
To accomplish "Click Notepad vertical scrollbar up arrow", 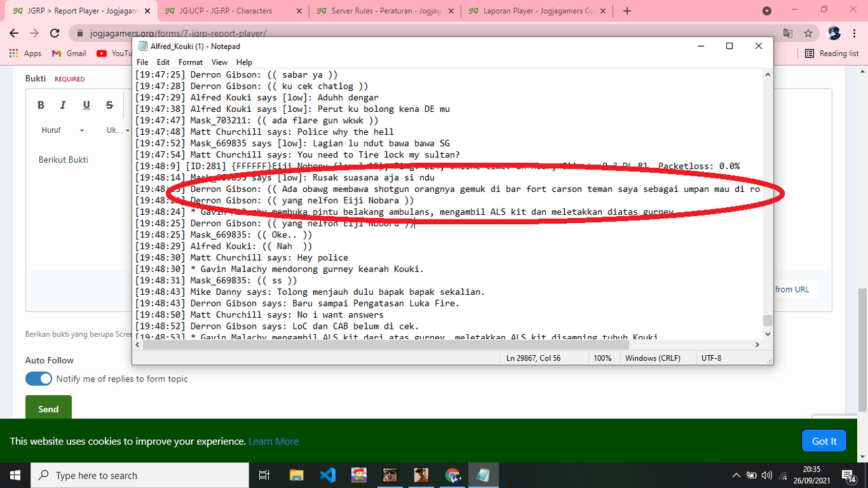I will coord(768,75).
